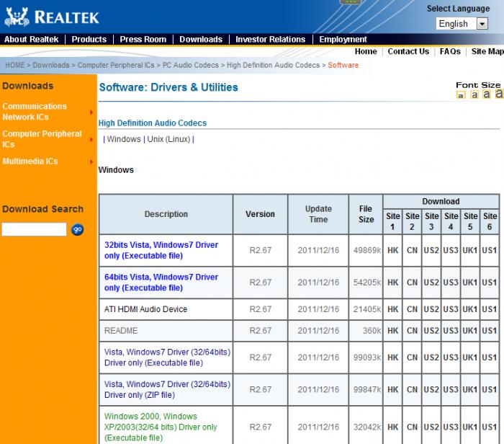Screen dimensions: 504x444
Task: Expand Multimedia ICs submenu
Action: pyautogui.click(x=91, y=161)
